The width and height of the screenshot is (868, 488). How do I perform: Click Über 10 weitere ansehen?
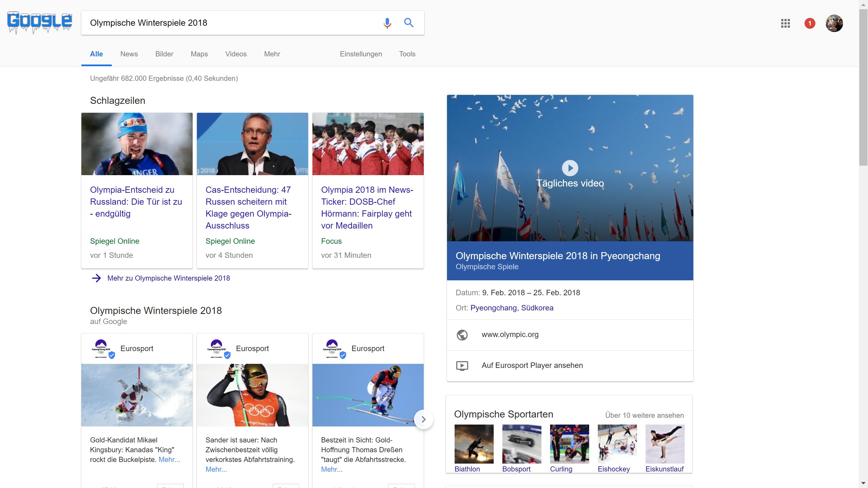tap(644, 415)
